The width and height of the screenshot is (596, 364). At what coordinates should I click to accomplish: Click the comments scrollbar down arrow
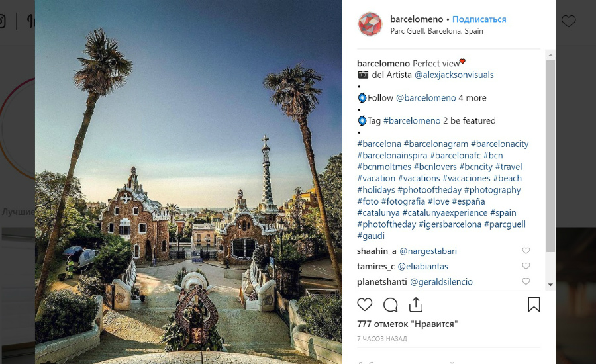tap(550, 285)
